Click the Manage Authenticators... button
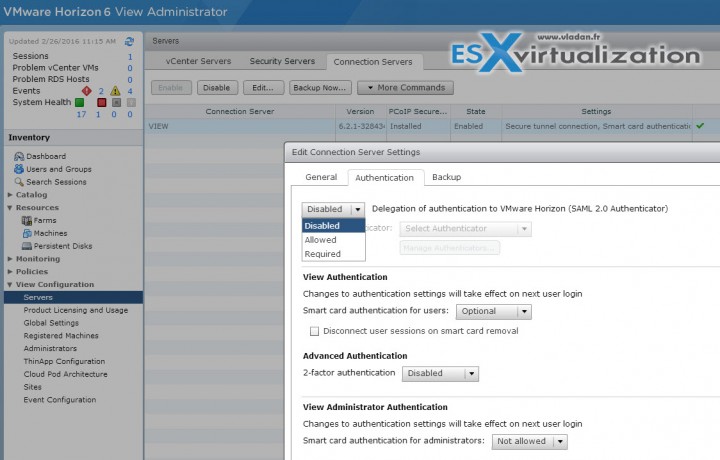This screenshot has height=460, width=720. pyautogui.click(x=449, y=248)
